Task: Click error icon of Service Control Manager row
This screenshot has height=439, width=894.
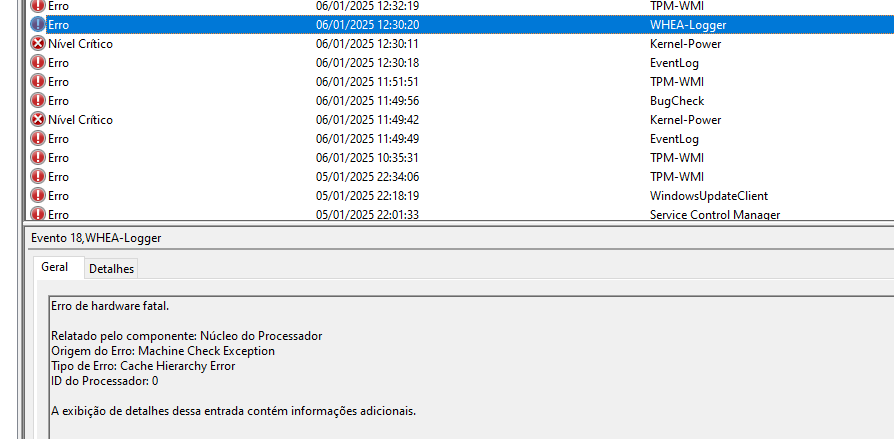Action: 38,214
